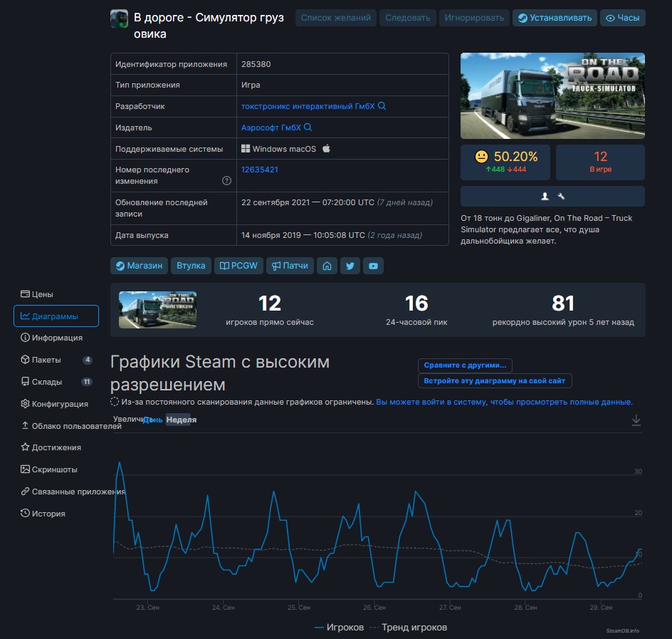Click the small game icon beside title
Screen dimensions: 672x639
(119, 19)
